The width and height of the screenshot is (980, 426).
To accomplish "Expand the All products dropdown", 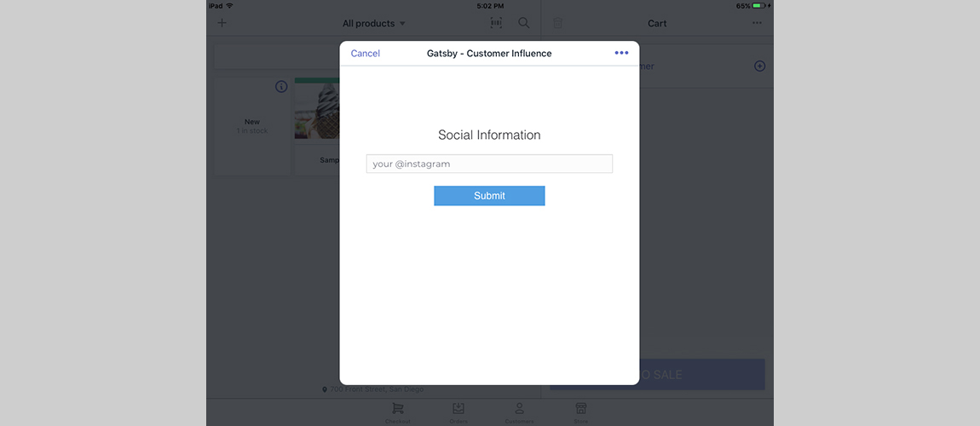I will (374, 24).
